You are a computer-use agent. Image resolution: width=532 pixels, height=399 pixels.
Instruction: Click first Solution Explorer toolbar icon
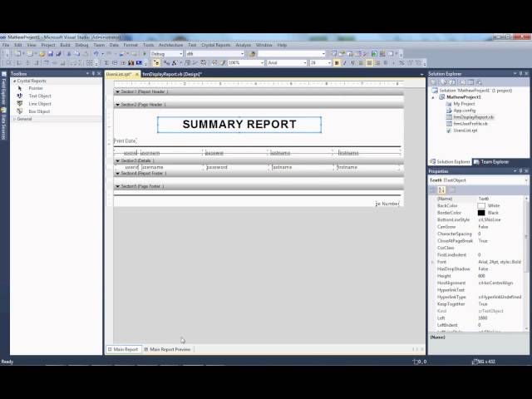(433, 82)
